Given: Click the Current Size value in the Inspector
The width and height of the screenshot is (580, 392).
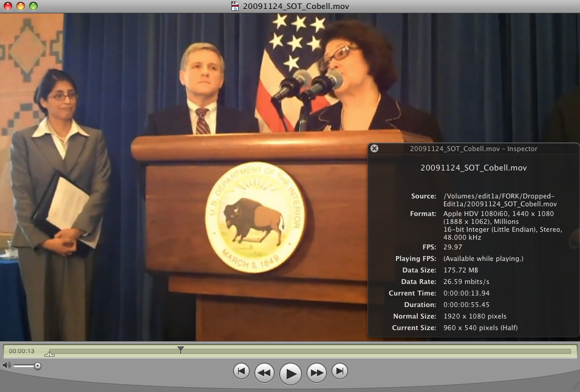Looking at the screenshot, I should pyautogui.click(x=480, y=328).
